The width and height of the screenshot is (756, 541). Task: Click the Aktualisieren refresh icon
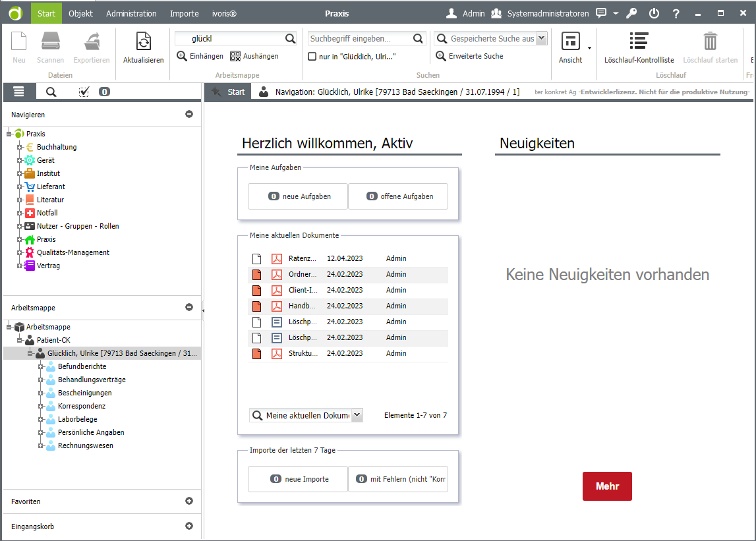(x=143, y=42)
